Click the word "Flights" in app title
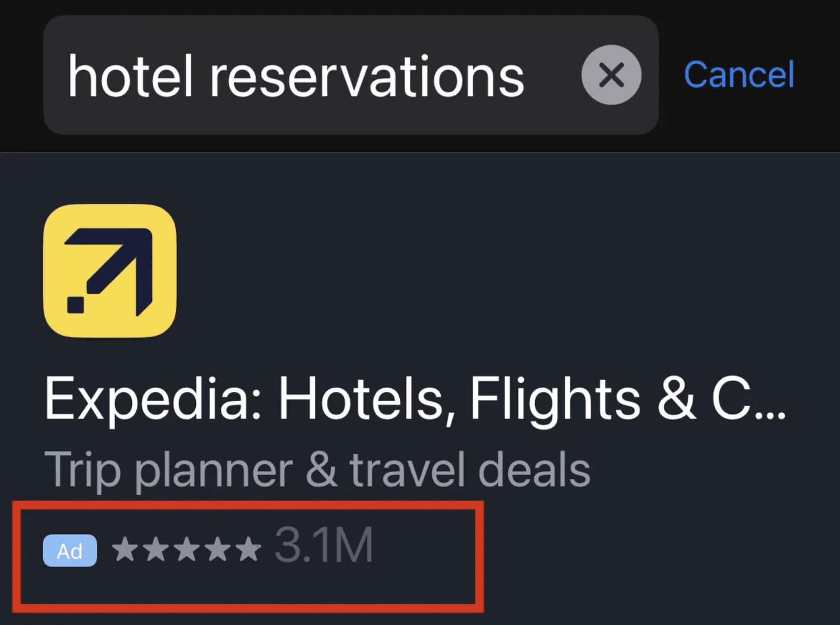Viewport: 840px width, 625px height. click(x=555, y=399)
